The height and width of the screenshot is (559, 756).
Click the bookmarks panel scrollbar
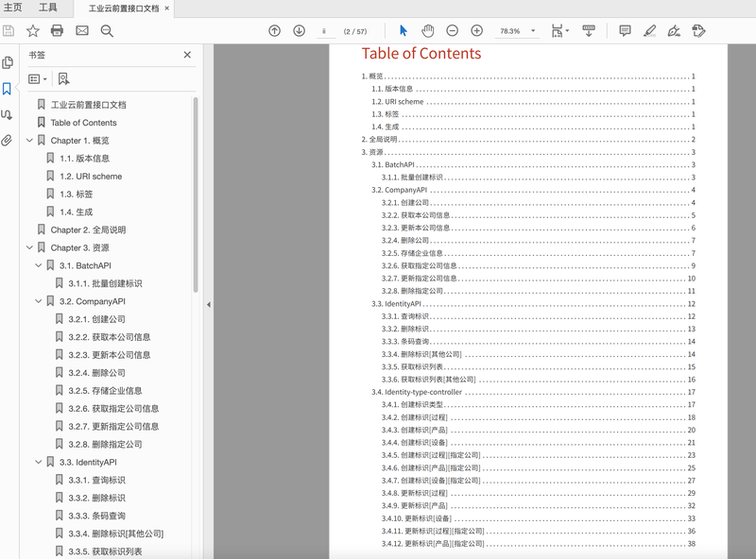point(196,195)
